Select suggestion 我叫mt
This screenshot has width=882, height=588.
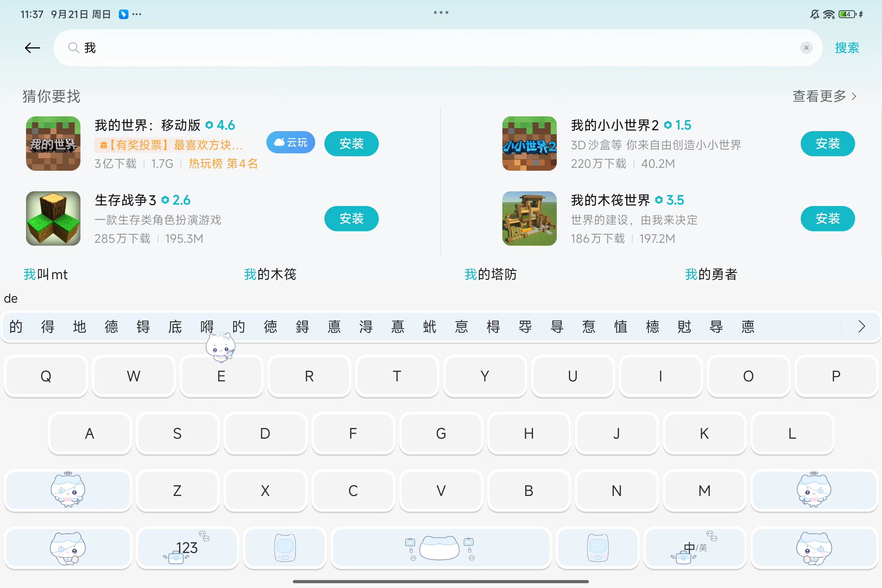click(46, 275)
